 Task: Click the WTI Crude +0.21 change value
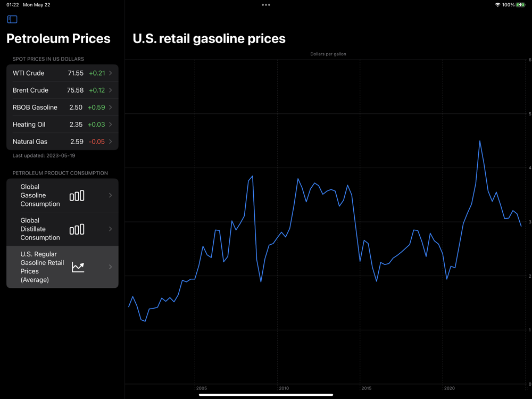(97, 73)
